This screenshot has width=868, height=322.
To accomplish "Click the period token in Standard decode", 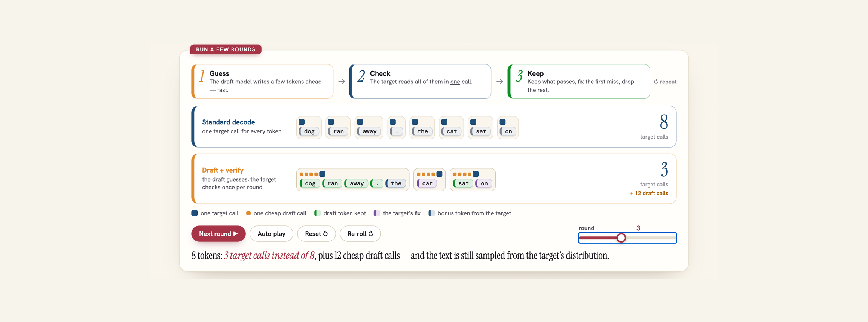I will point(397,131).
